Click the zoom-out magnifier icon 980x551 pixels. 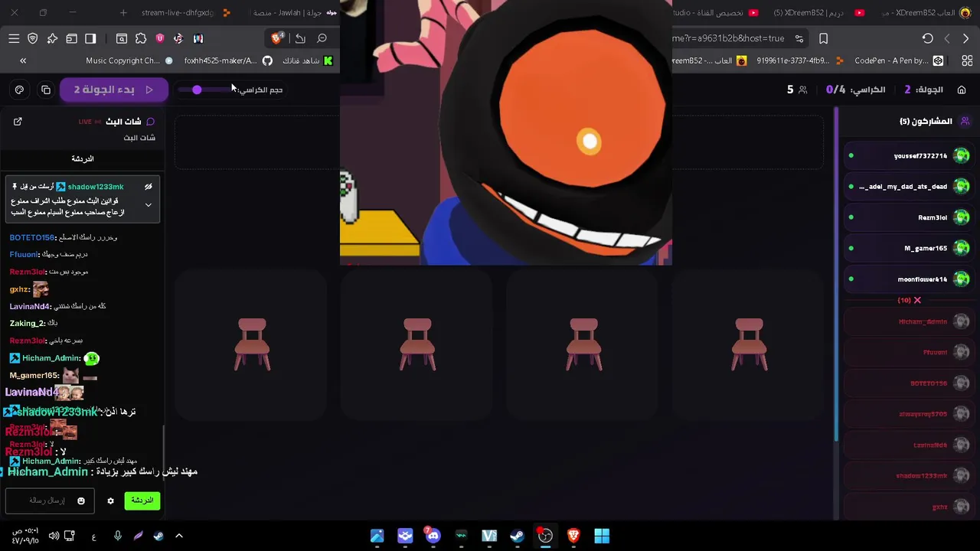pos(322,38)
